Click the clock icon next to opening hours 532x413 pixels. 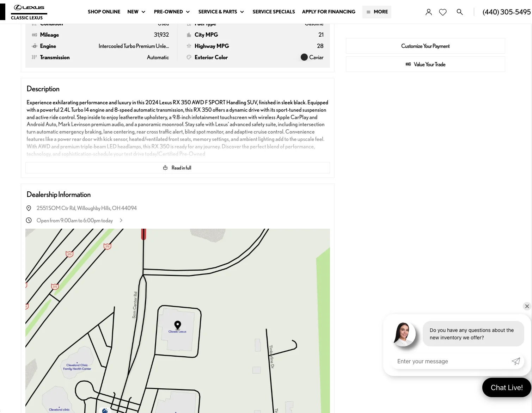click(29, 220)
